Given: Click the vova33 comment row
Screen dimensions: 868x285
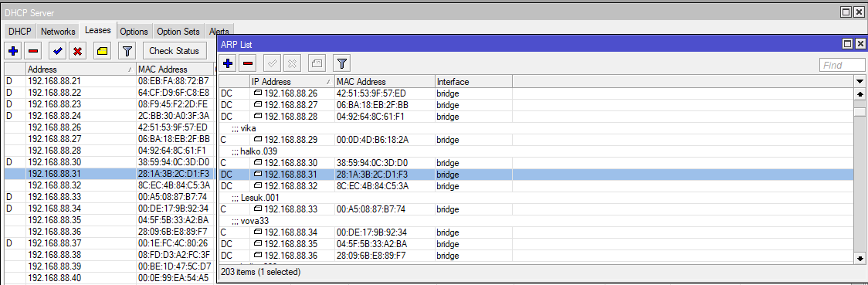Looking at the screenshot, I should [537, 221].
